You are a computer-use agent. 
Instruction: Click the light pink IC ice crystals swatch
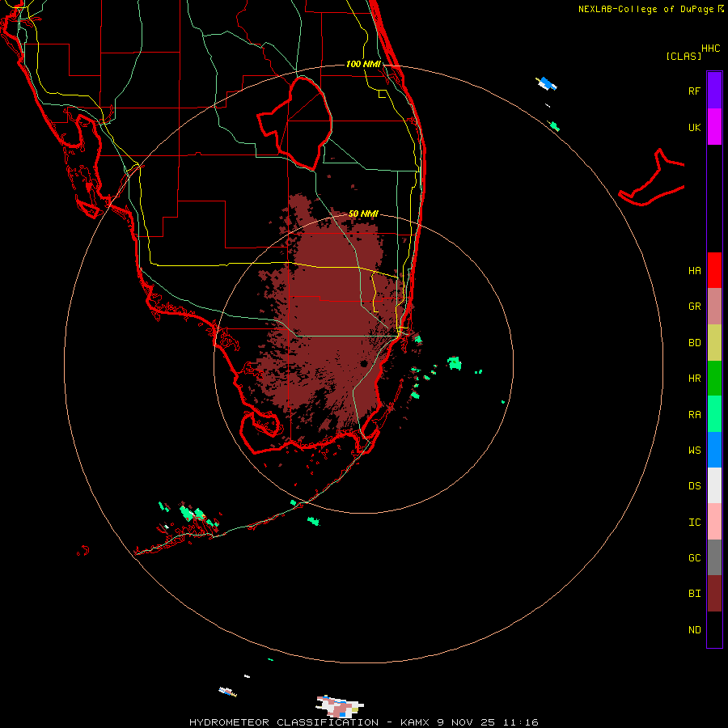tap(714, 522)
